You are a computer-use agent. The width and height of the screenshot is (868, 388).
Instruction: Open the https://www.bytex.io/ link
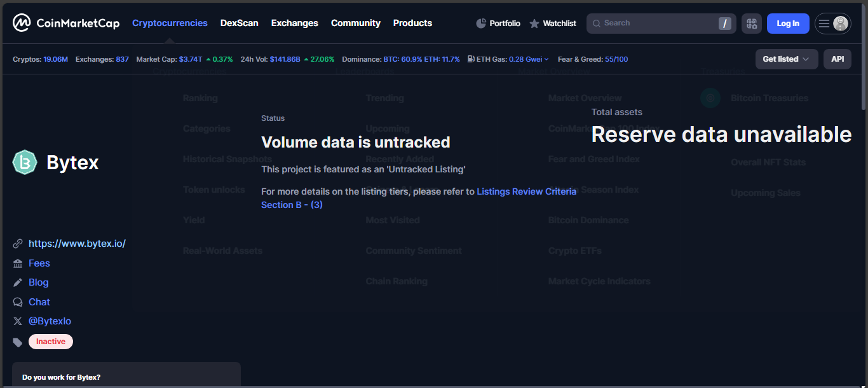[x=77, y=244]
